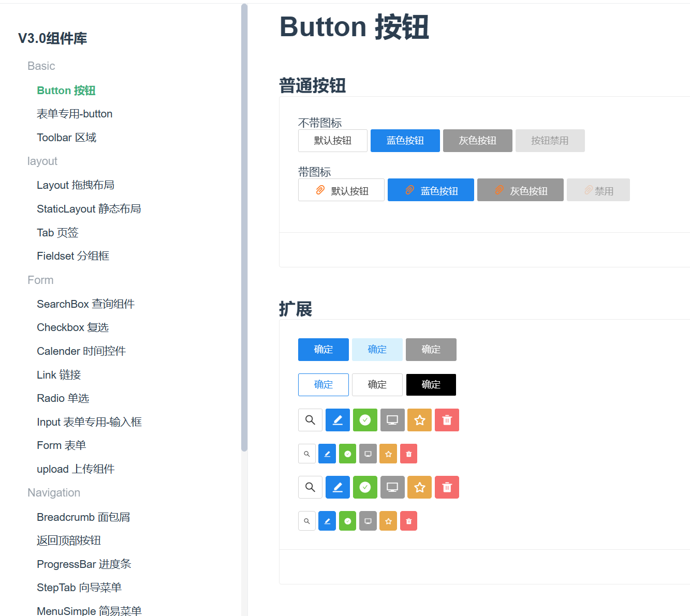Click the V3.0组件库 sidebar title
690x616 pixels.
pyautogui.click(x=53, y=38)
